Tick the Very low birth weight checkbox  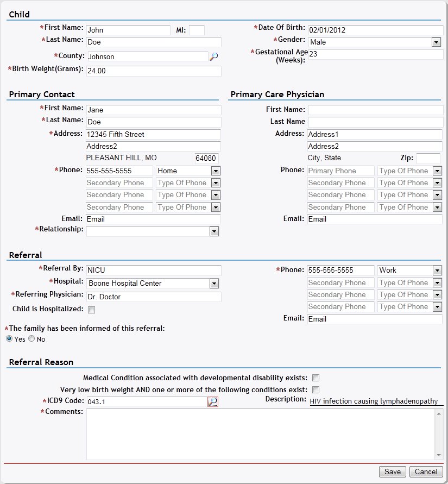316,390
